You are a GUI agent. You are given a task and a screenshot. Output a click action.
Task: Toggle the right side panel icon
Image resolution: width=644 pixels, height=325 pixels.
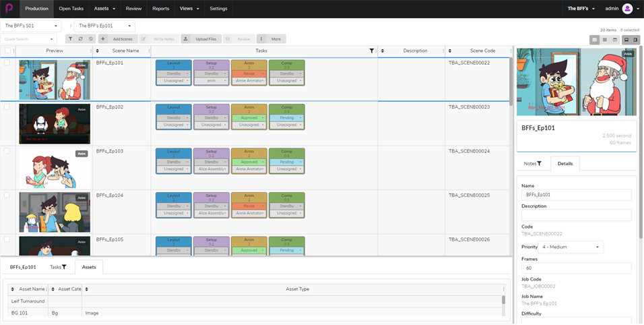pyautogui.click(x=635, y=40)
